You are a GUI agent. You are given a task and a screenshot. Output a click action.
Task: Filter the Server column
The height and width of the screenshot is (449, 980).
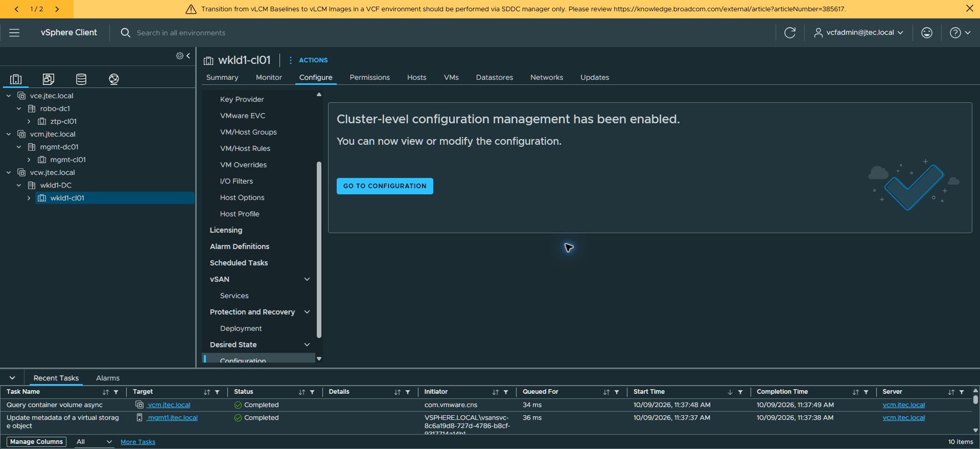point(962,392)
